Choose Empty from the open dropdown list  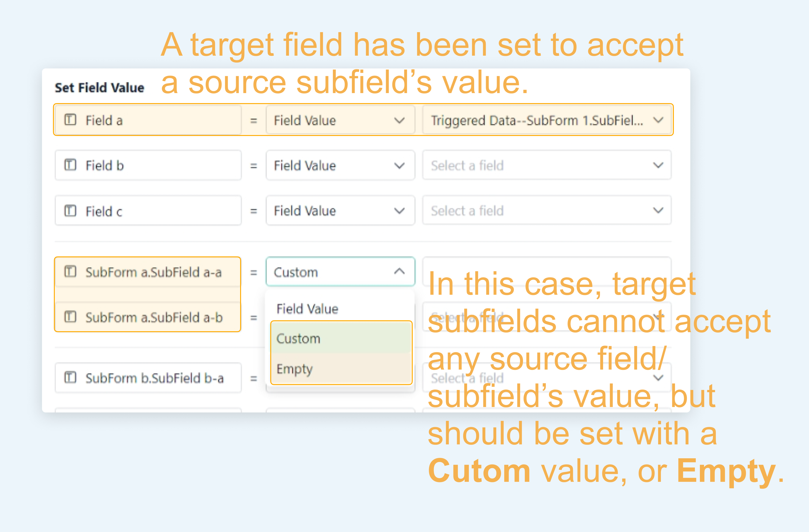tap(295, 369)
